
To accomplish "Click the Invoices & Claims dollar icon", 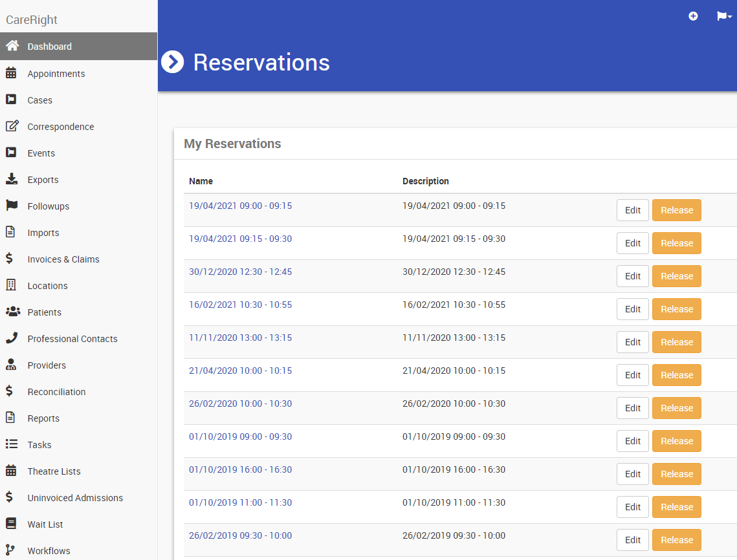I will click(10, 259).
